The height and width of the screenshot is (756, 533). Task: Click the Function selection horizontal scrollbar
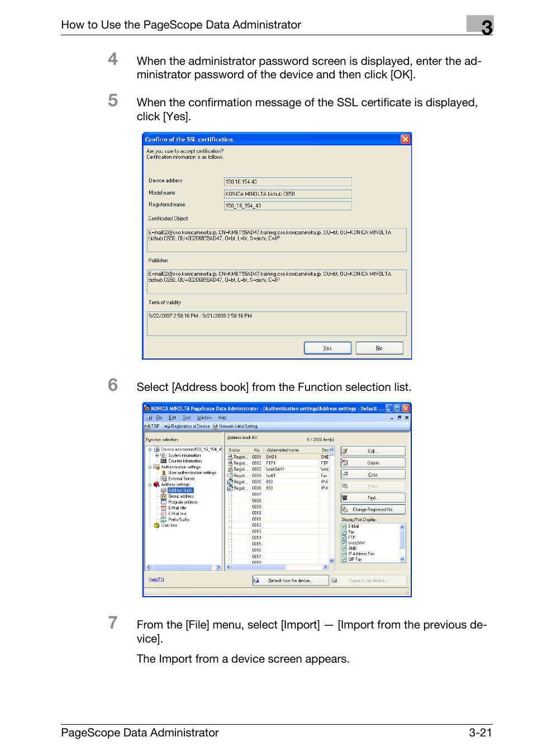click(x=184, y=567)
